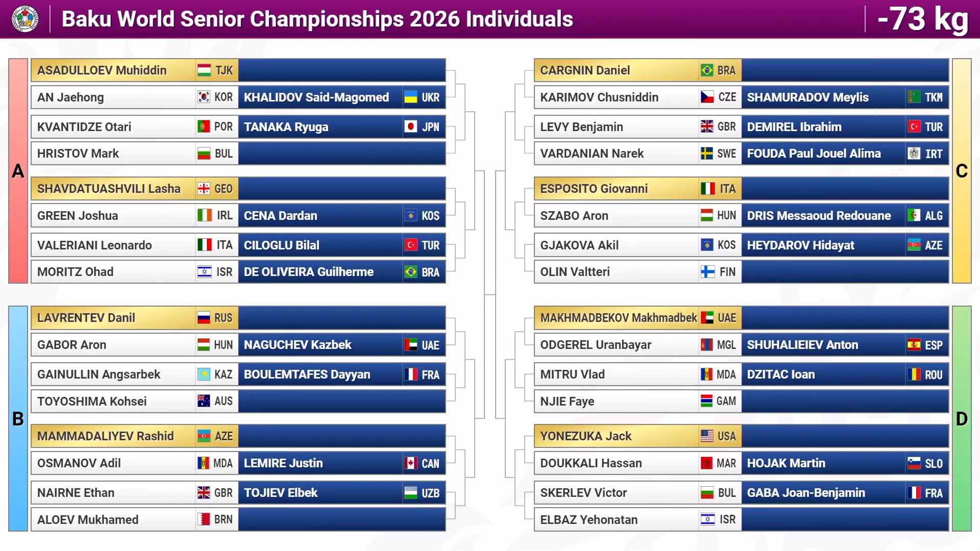This screenshot has height=551, width=980.
Task: Click the Tajikistan flag beside ASADULLOEV Muhiddin
Action: point(204,70)
